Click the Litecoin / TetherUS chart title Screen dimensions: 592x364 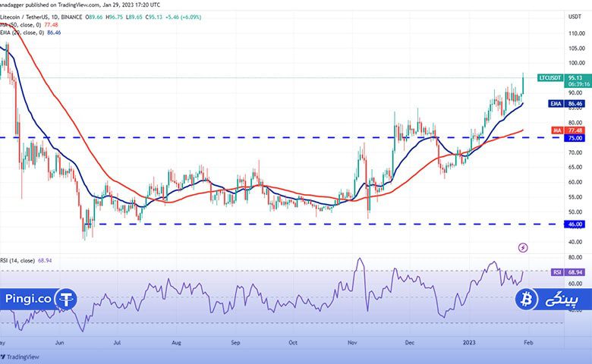[41, 17]
